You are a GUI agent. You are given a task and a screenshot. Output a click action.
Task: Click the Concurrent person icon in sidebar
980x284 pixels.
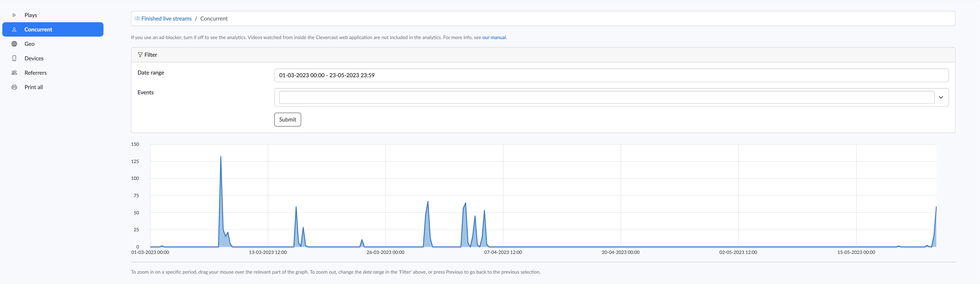14,30
